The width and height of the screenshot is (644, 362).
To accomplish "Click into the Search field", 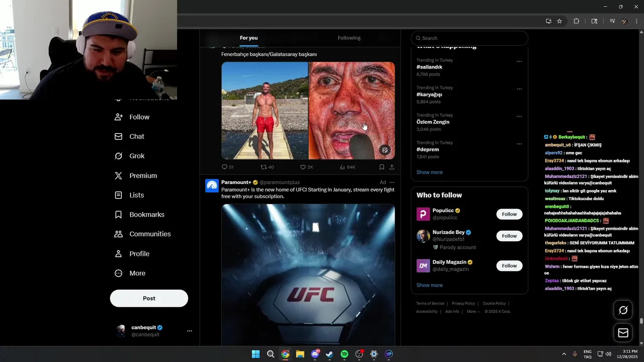I will tap(469, 38).
